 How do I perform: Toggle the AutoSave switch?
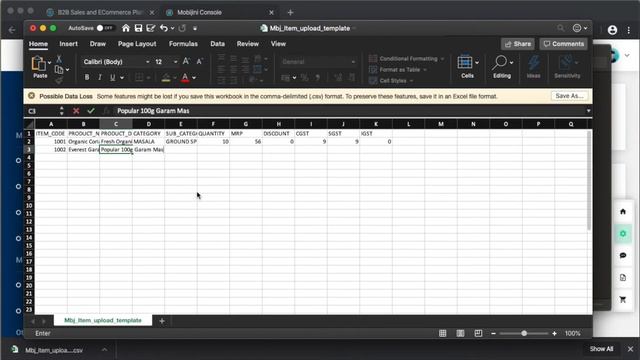pyautogui.click(x=104, y=28)
